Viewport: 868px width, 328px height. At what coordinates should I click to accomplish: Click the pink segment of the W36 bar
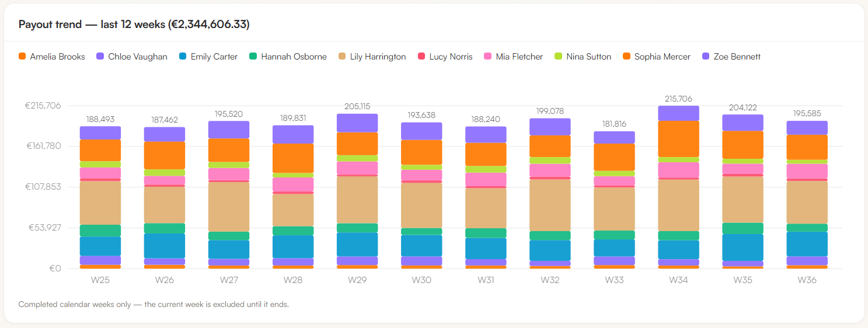807,171
